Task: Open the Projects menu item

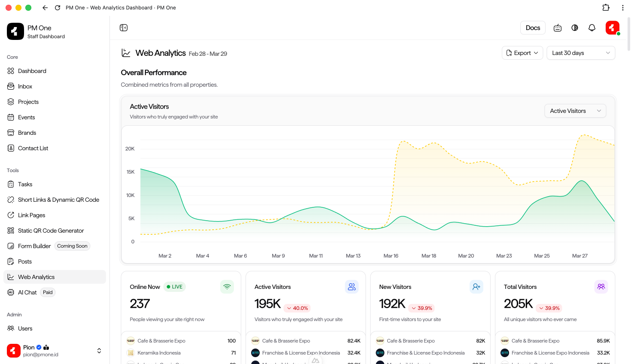Action: click(x=28, y=102)
